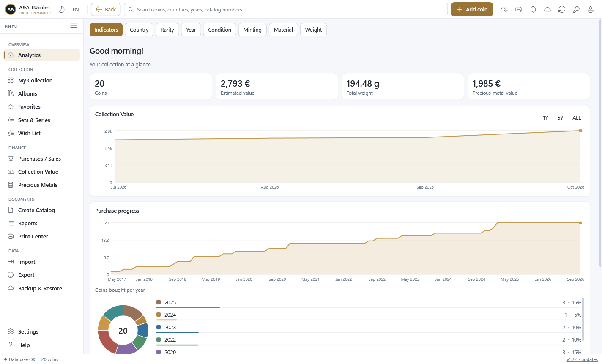Click the refresh arrows icon
Screen dimensions: 602x364
pos(562,9)
